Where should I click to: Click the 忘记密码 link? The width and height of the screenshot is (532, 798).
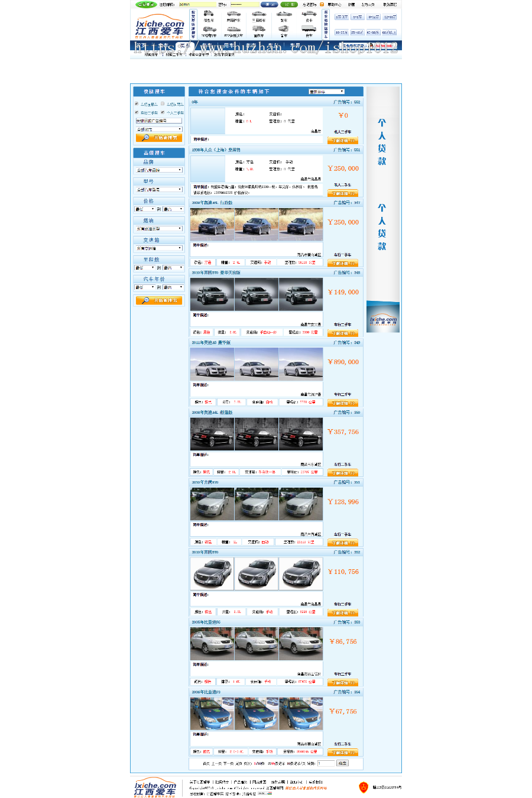pyautogui.click(x=309, y=4)
